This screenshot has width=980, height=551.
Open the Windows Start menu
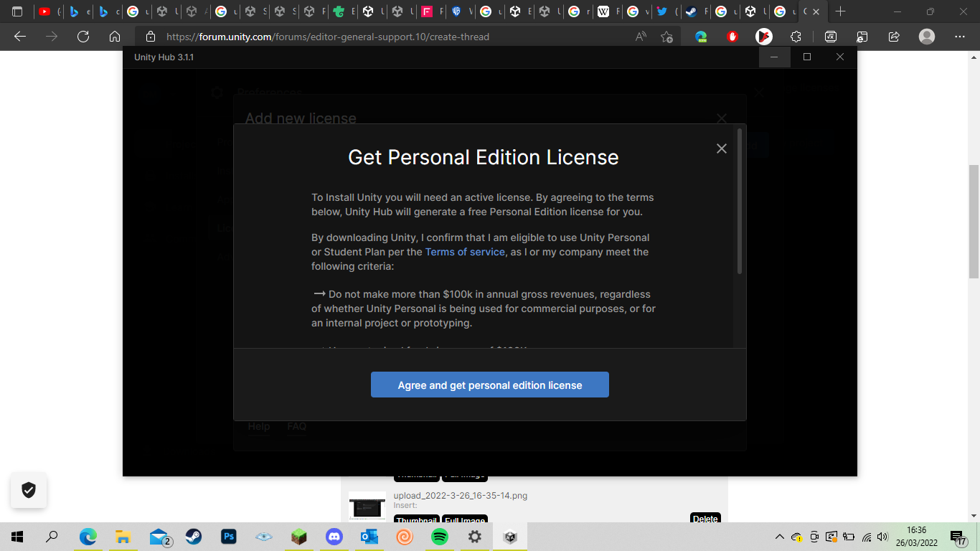pyautogui.click(x=17, y=537)
